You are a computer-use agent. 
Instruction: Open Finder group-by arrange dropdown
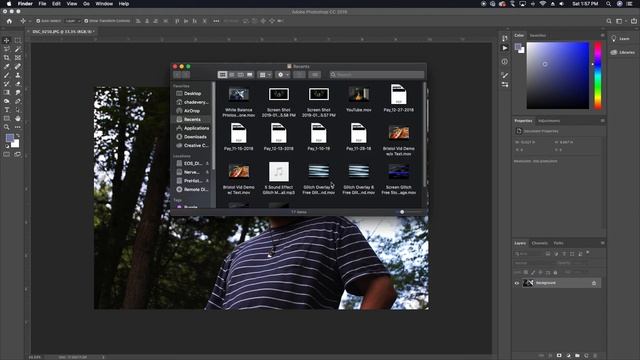coord(265,75)
